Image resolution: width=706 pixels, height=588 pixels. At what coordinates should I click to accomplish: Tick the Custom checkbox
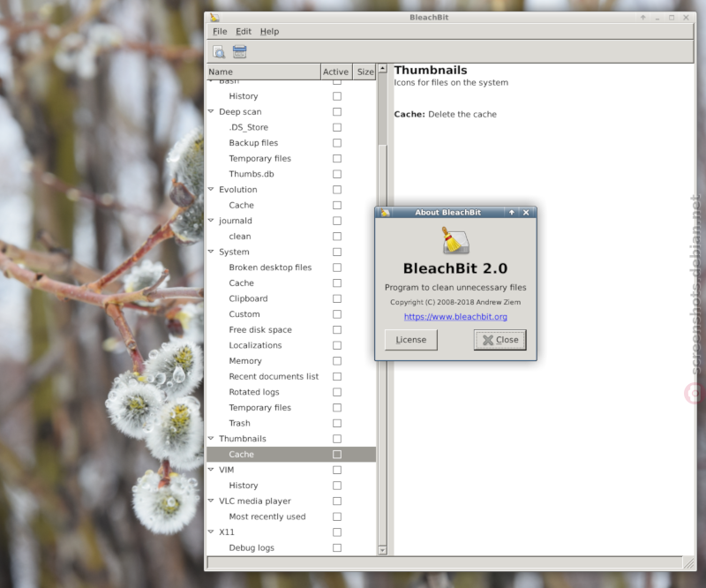pyautogui.click(x=337, y=314)
